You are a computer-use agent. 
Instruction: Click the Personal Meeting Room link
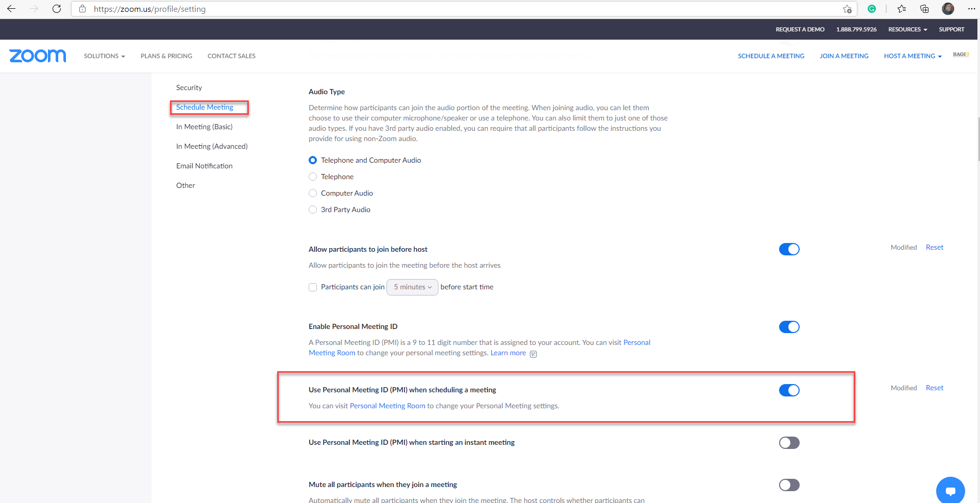point(387,406)
